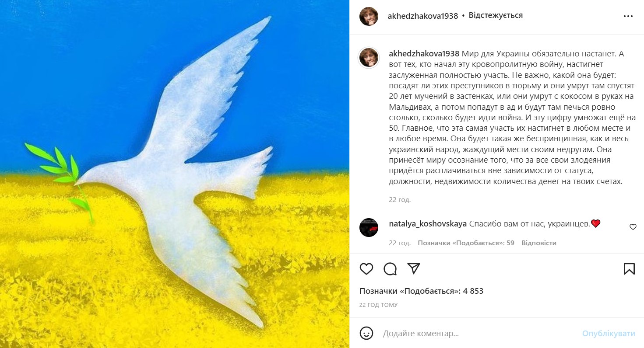The image size is (644, 348).
Task: Open natalya_koshovskaya username link
Action: pos(428,224)
